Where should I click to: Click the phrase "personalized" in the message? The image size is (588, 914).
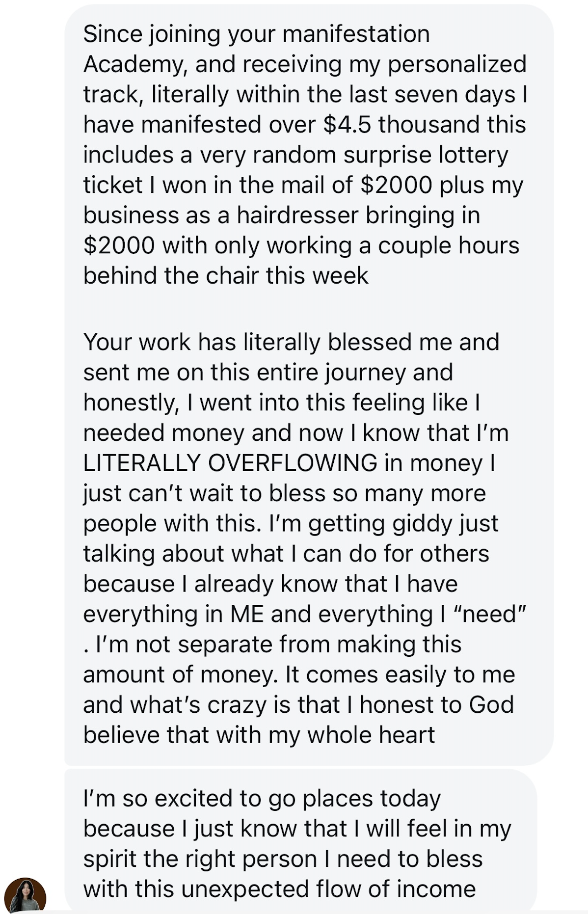point(457,64)
